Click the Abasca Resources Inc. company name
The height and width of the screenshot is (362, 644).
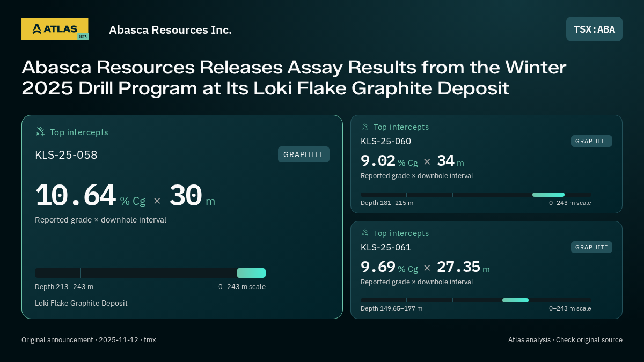coord(171,30)
